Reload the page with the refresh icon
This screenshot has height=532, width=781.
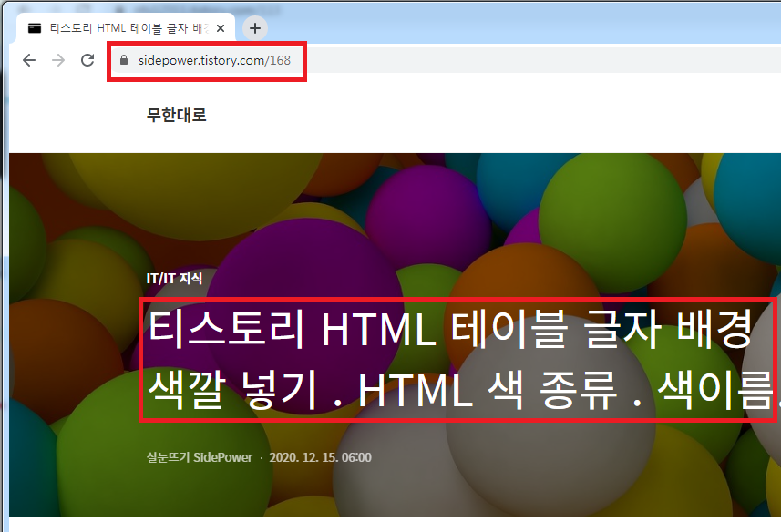click(x=87, y=60)
